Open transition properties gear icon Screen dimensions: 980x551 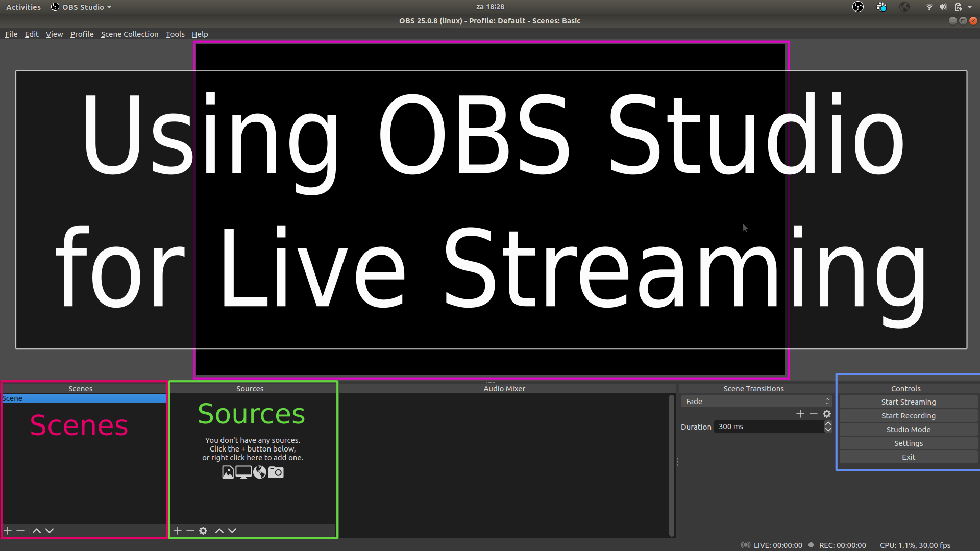[827, 414]
